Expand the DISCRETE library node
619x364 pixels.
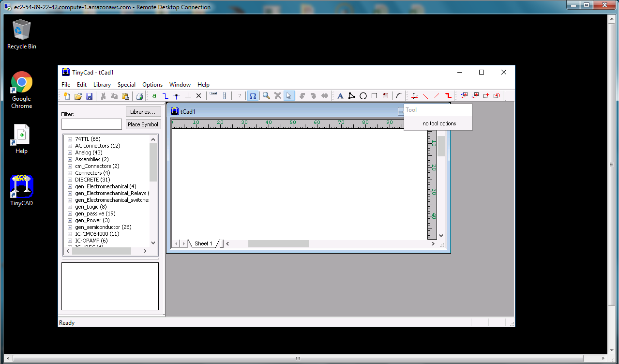[x=70, y=180]
